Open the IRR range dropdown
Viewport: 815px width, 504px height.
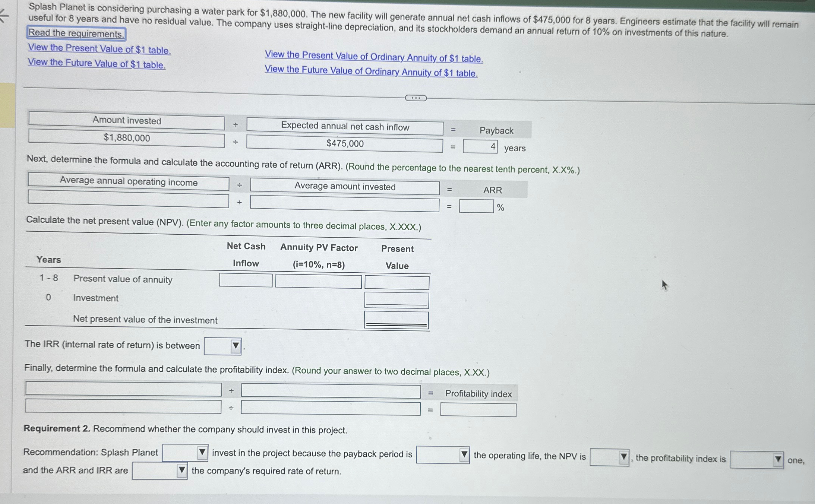222,346
